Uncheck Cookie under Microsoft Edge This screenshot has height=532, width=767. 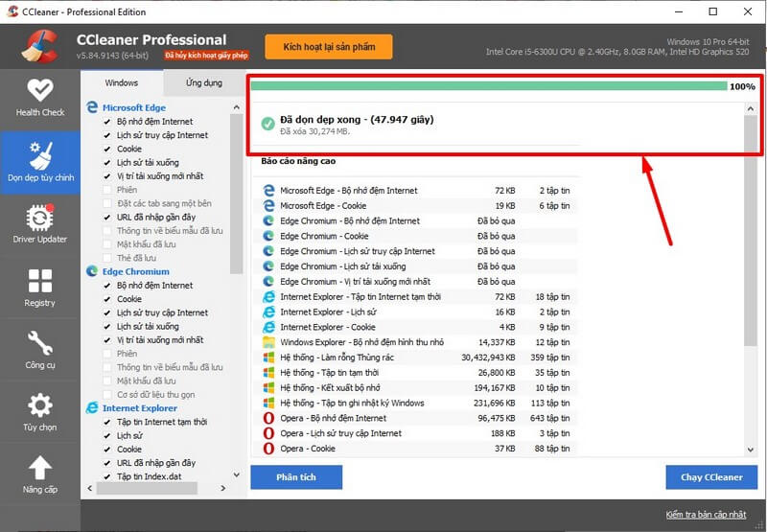coord(107,150)
